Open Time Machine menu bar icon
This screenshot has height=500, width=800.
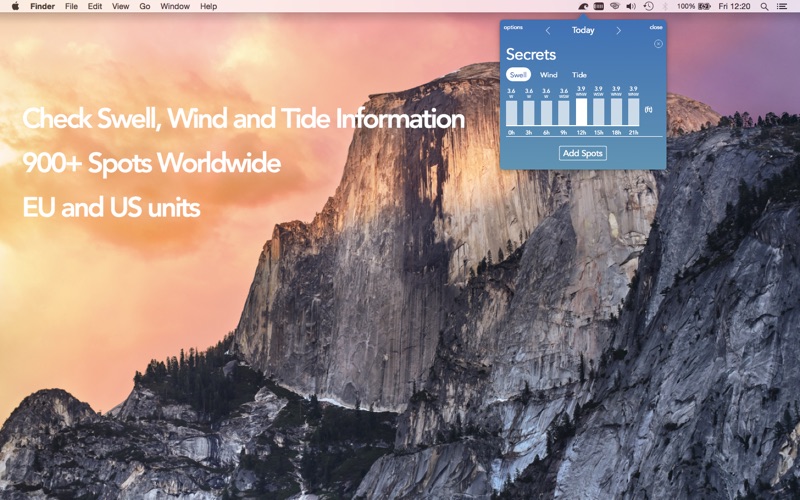click(648, 6)
